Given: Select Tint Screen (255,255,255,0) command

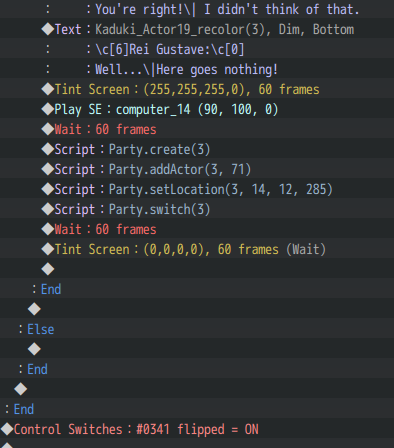Looking at the screenshot, I should pyautogui.click(x=197, y=89).
